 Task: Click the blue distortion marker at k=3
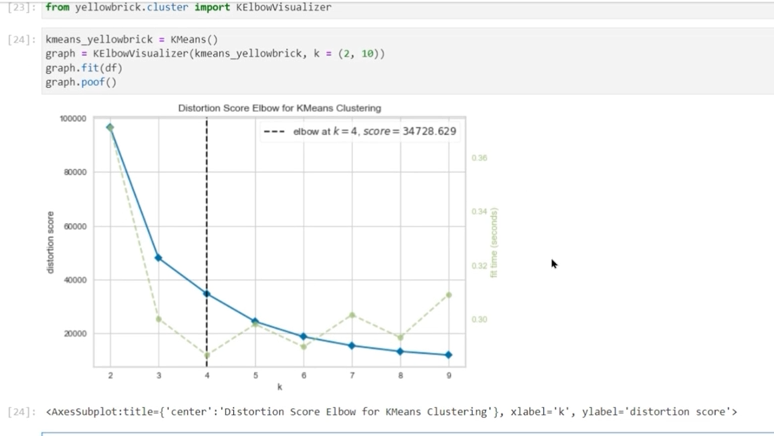(158, 258)
